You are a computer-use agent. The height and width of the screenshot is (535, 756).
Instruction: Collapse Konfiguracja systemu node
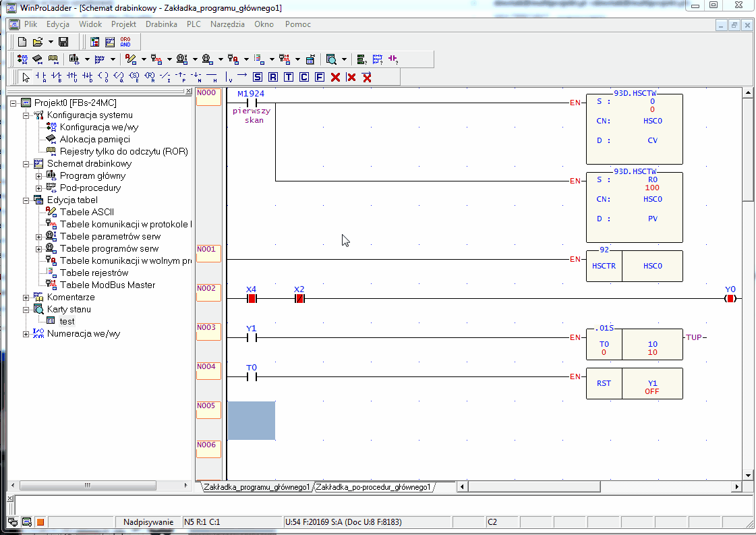click(26, 115)
